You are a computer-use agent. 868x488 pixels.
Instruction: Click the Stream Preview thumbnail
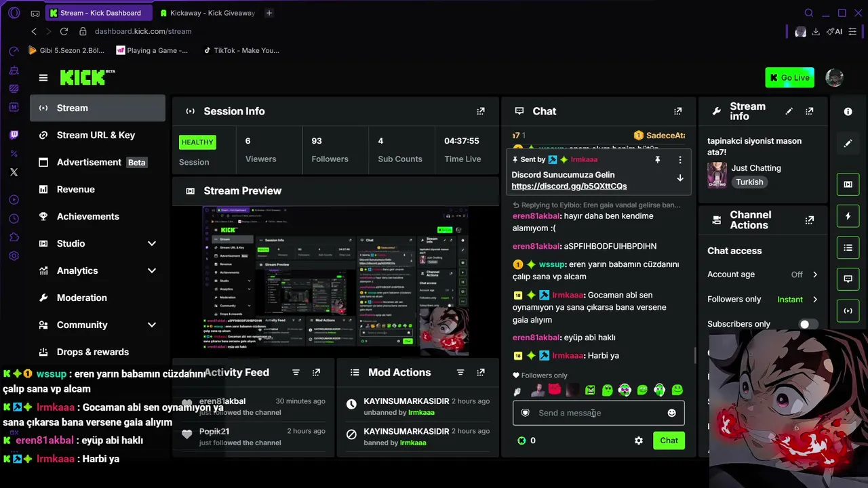click(x=336, y=282)
